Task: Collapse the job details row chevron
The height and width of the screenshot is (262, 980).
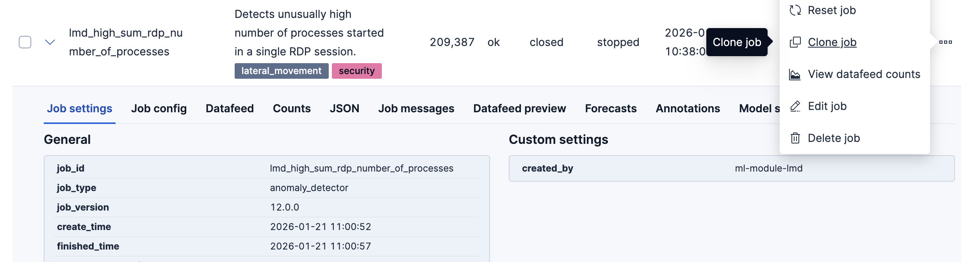Action: tap(50, 42)
